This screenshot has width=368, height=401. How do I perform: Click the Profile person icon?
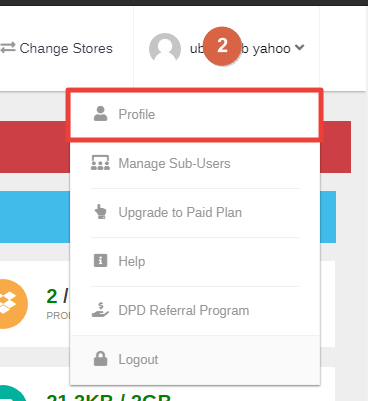[100, 114]
